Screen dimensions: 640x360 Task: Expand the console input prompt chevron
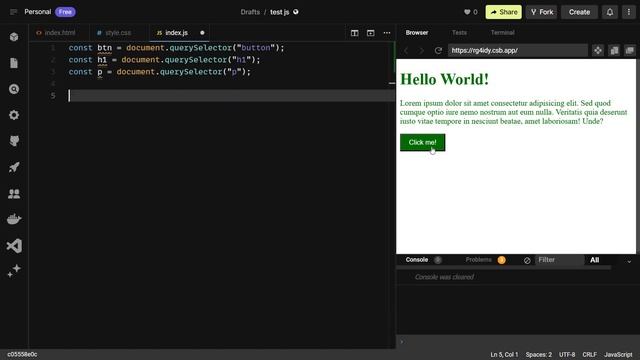point(402,342)
